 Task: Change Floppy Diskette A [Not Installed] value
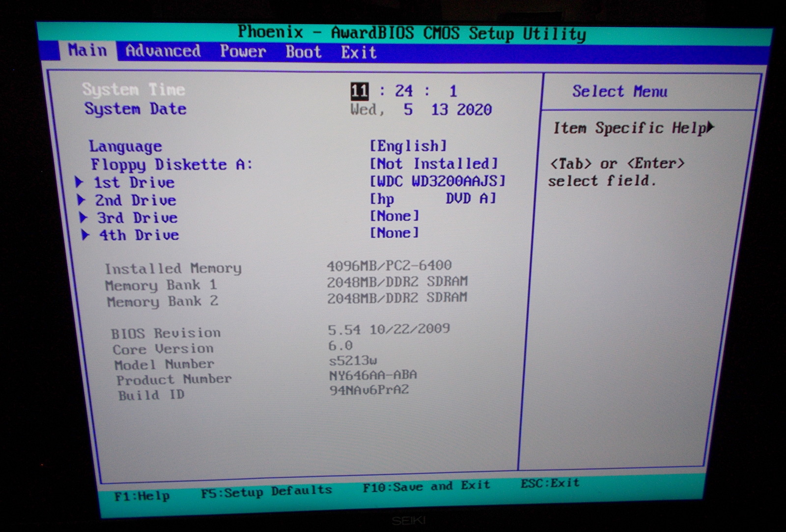pyautogui.click(x=434, y=164)
